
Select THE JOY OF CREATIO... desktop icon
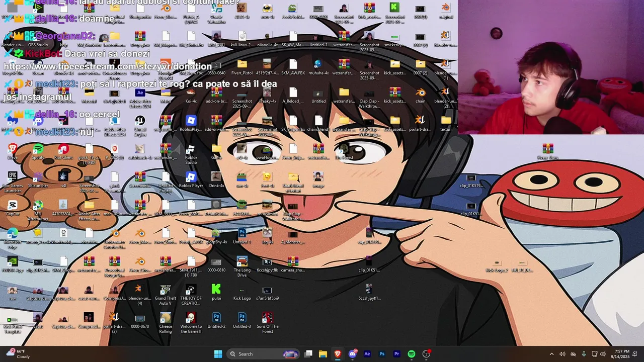pos(191,295)
